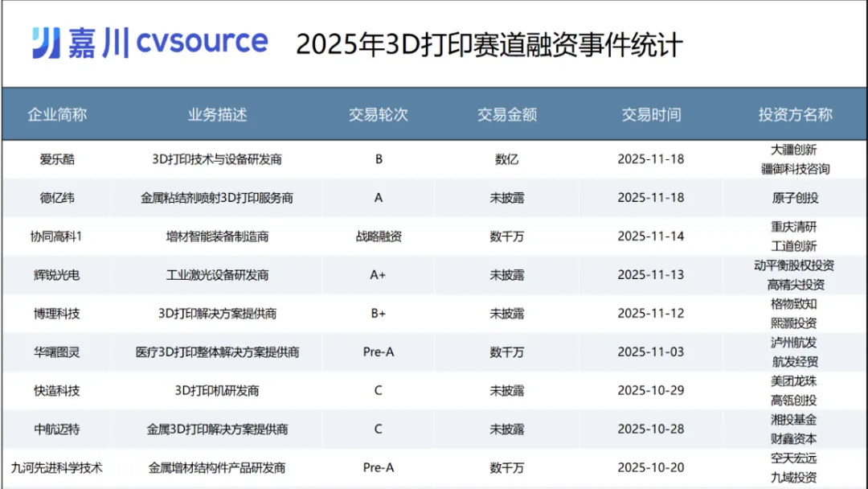Select the company name 中航迈特
This screenshot has height=489, width=868.
pos(57,429)
